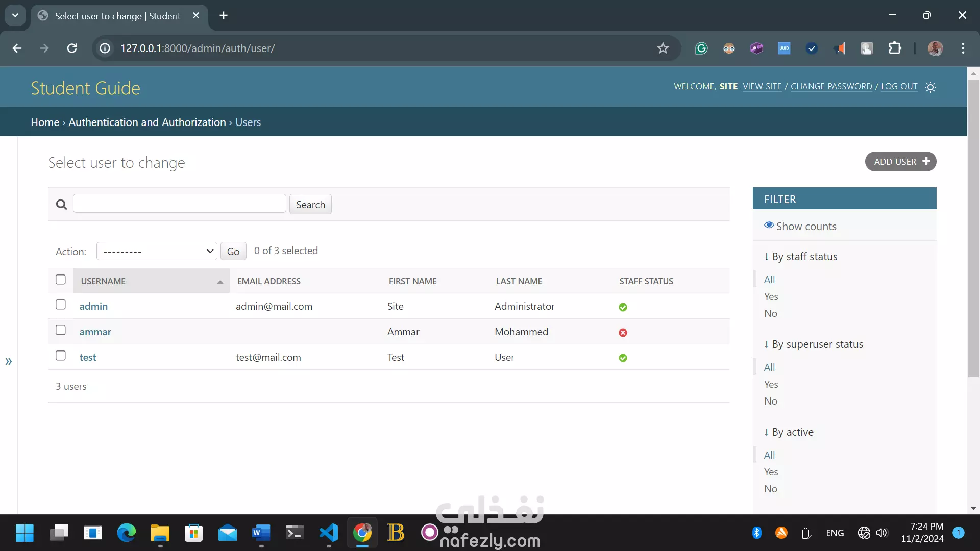Viewport: 980px width, 551px height.
Task: Expand sidebar with double chevron
Action: coord(9,362)
